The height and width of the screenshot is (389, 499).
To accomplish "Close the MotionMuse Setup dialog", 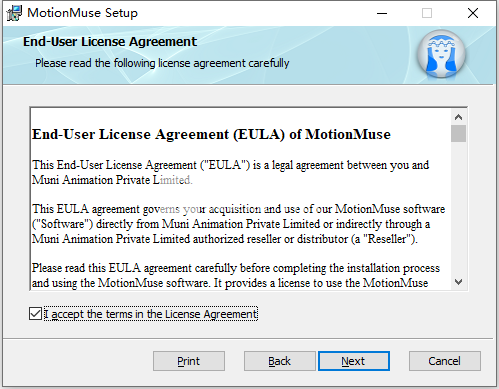I will [x=473, y=14].
